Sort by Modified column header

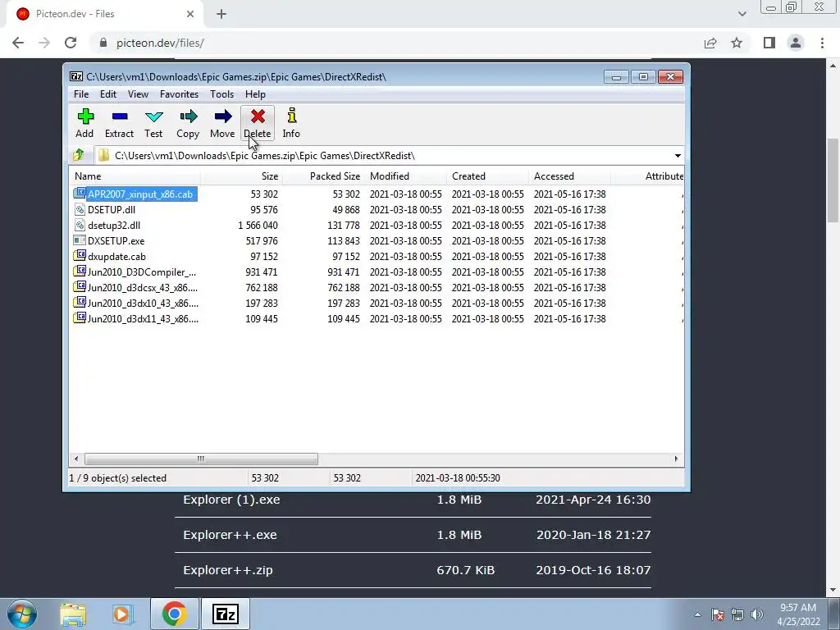click(405, 176)
